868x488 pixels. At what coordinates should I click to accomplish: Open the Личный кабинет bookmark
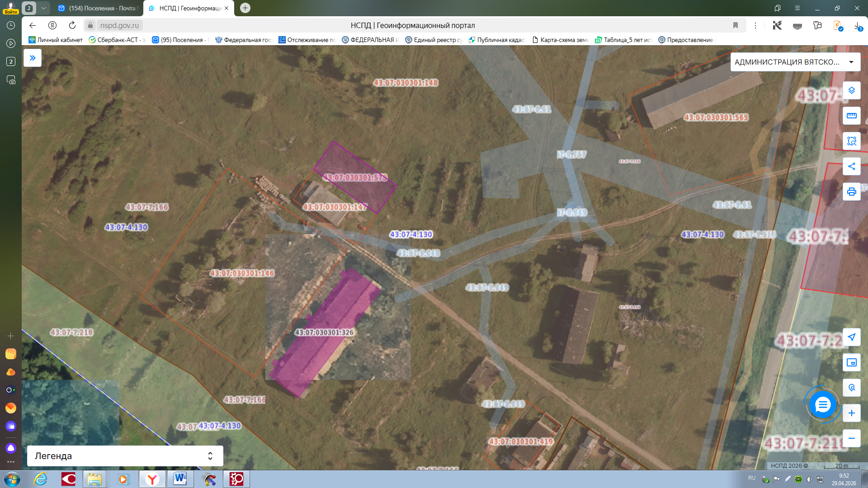click(x=56, y=40)
